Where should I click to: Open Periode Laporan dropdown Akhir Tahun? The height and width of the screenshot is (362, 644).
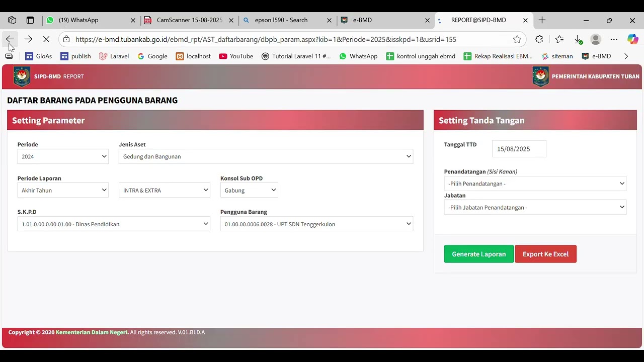63,190
